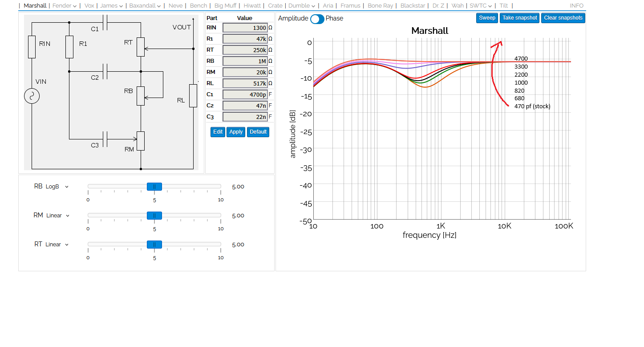Click the R1 resistor symbol in schematic
Screen dimensions: 644x347
coord(69,47)
